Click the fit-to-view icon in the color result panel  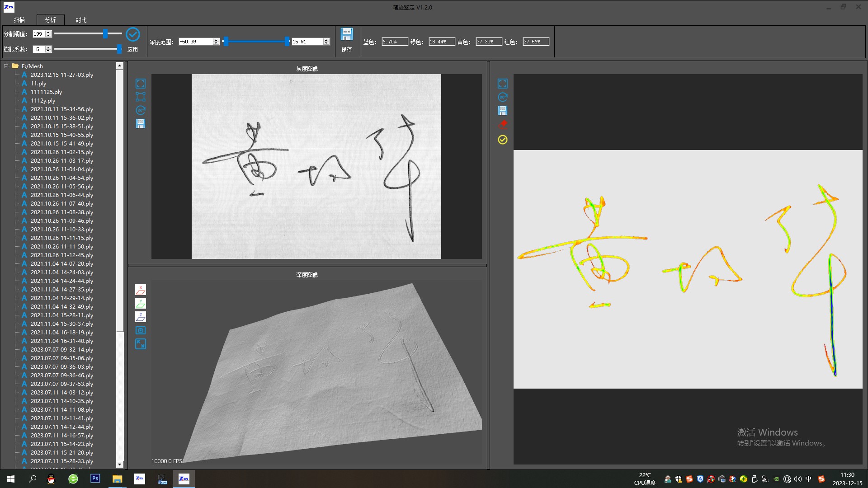click(503, 84)
